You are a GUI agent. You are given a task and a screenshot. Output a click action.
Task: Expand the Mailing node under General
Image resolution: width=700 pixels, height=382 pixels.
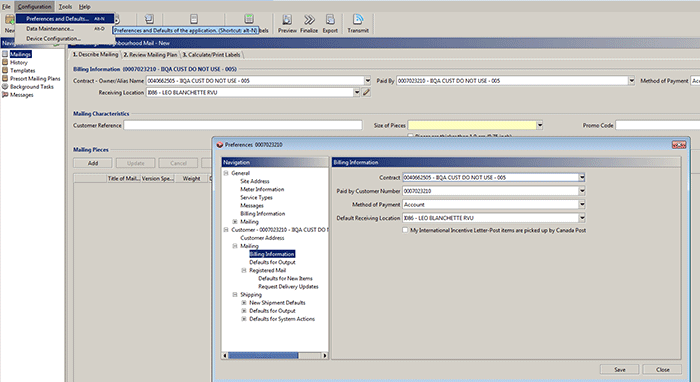pos(235,221)
